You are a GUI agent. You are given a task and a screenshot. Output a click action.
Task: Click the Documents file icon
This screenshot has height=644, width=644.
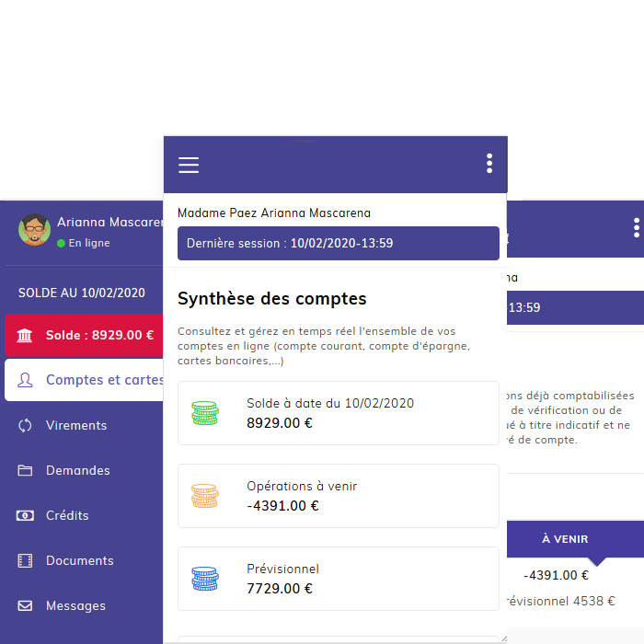click(x=26, y=560)
